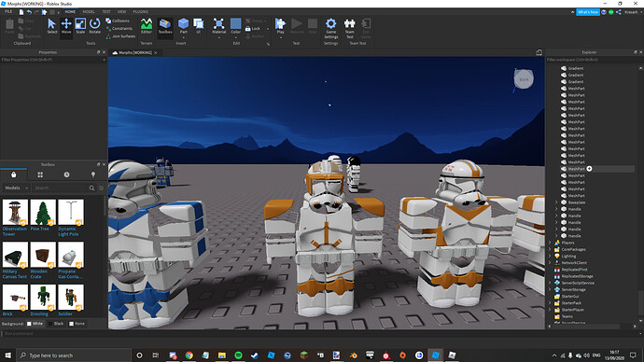Screen dimensions: 644x362
Task: Choose the Select tool in the ribbon
Action: point(51,26)
